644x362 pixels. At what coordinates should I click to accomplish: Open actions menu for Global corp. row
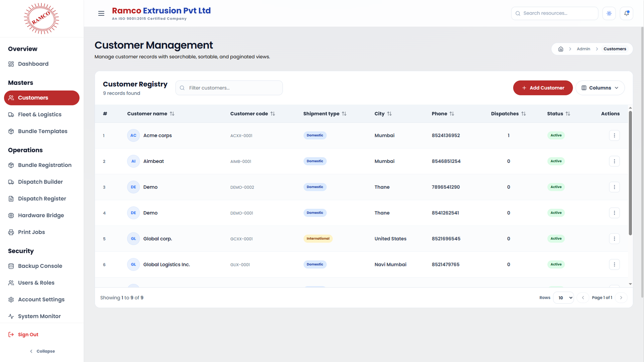(x=614, y=239)
